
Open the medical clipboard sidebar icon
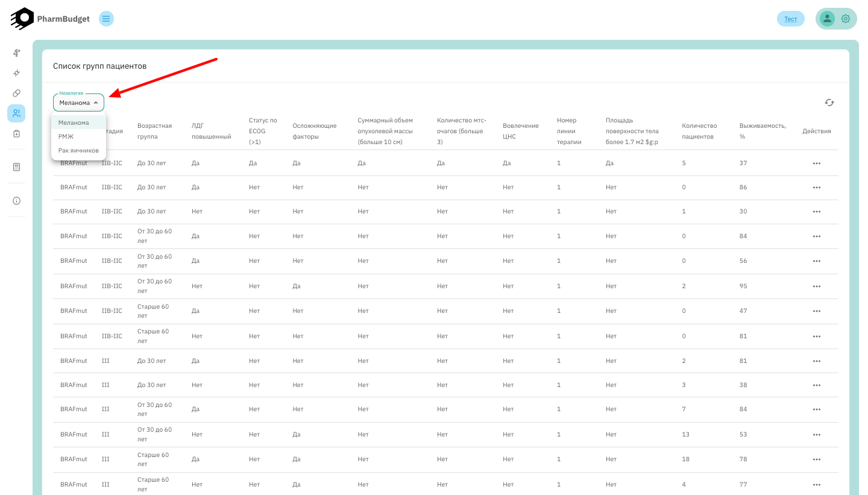pyautogui.click(x=16, y=133)
